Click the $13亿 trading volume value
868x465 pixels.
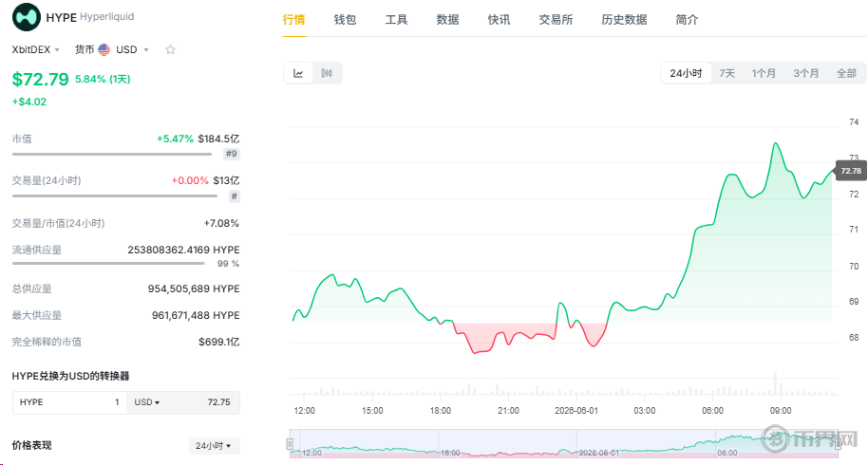(x=226, y=181)
